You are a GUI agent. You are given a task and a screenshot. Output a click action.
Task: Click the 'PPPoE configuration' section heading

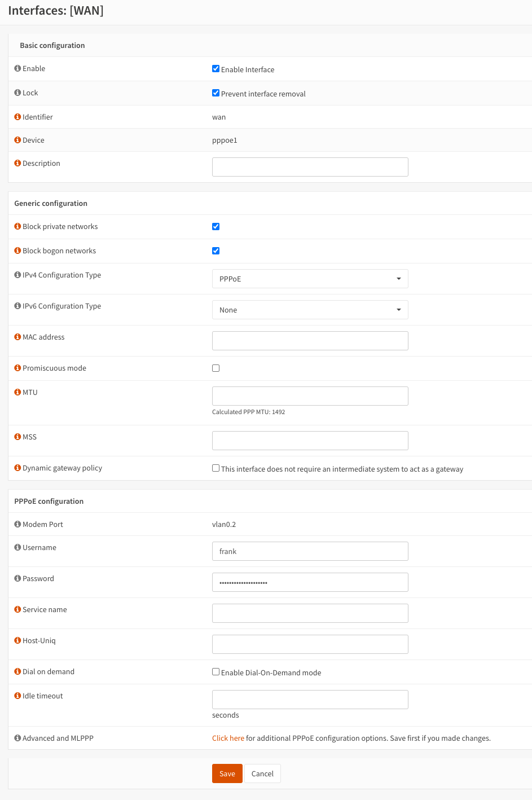(x=49, y=501)
